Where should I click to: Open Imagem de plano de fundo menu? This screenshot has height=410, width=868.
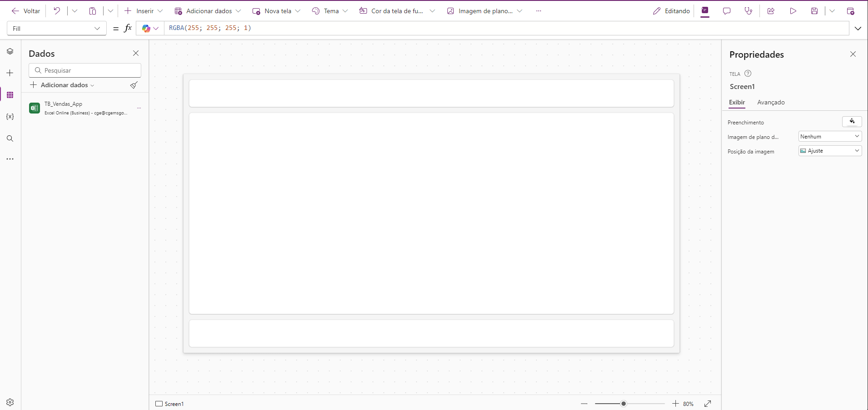[485, 11]
